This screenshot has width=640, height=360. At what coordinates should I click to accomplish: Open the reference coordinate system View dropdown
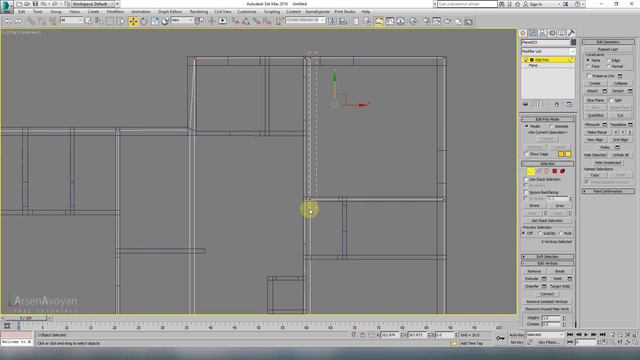pyautogui.click(x=182, y=20)
